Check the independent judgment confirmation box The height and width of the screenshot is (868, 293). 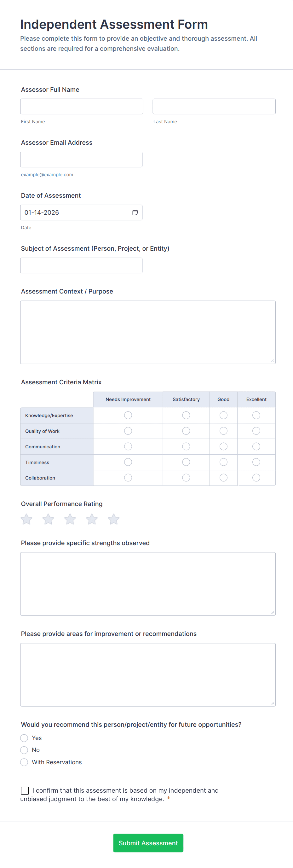pyautogui.click(x=25, y=790)
